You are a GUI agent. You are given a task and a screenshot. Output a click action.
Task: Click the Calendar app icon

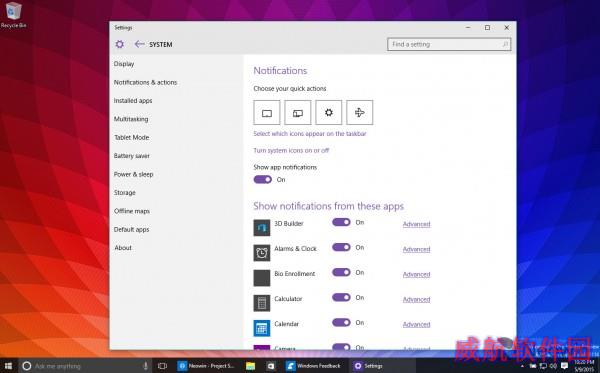pyautogui.click(x=262, y=328)
